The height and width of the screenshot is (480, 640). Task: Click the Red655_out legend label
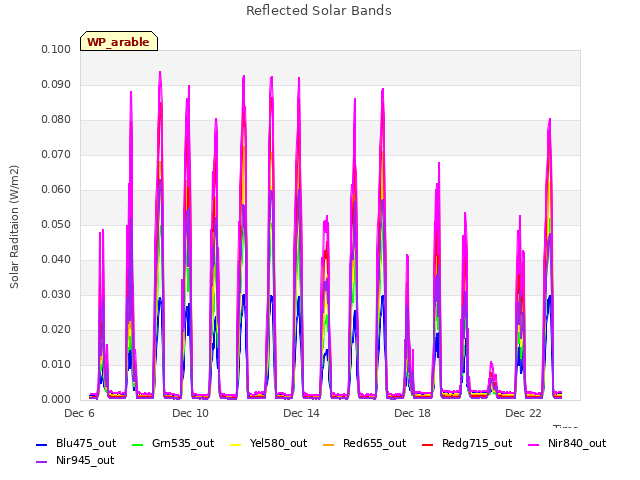point(374,443)
